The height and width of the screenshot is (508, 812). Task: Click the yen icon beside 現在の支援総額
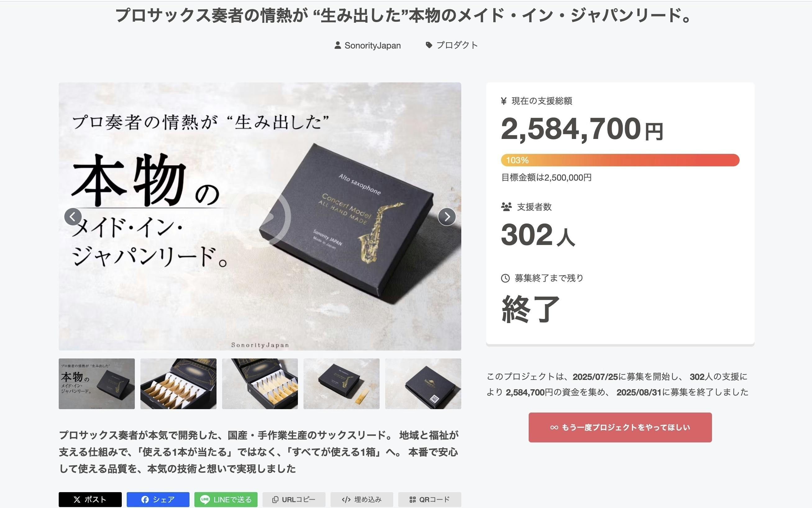pos(504,101)
